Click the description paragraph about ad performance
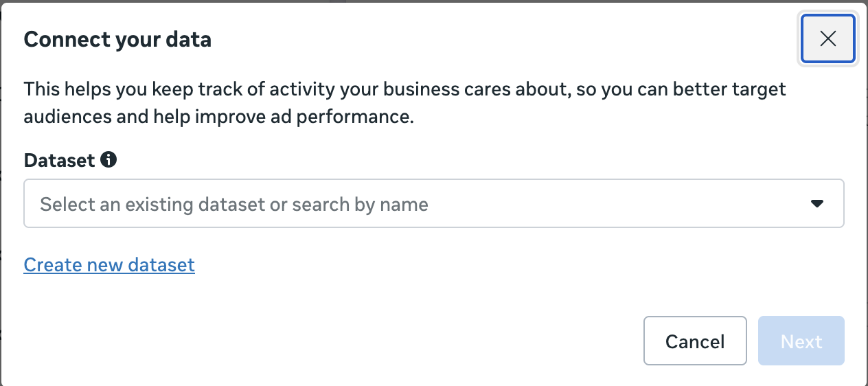 (405, 103)
